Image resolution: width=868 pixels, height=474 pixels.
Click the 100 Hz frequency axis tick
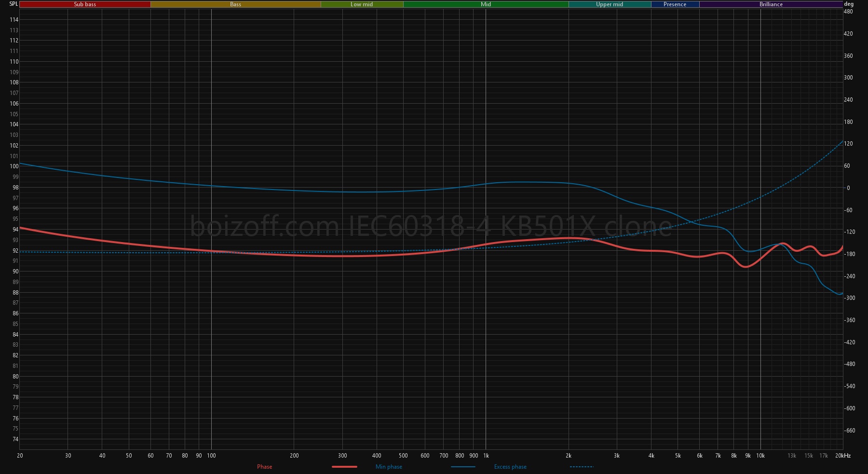pyautogui.click(x=211, y=456)
